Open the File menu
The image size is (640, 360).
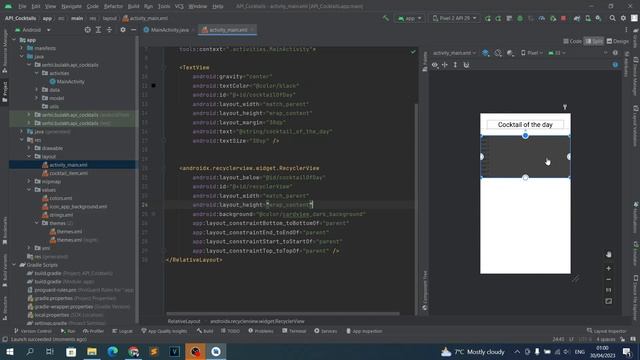22,6
